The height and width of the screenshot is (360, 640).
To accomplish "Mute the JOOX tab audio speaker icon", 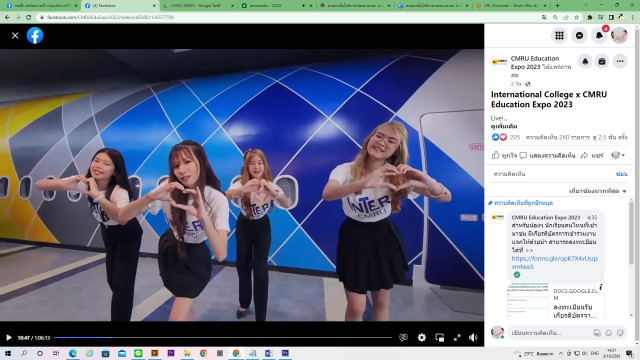I will (303, 6).
